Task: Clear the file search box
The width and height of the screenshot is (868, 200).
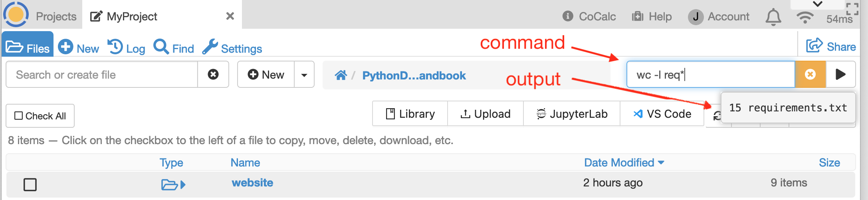Action: pyautogui.click(x=213, y=74)
